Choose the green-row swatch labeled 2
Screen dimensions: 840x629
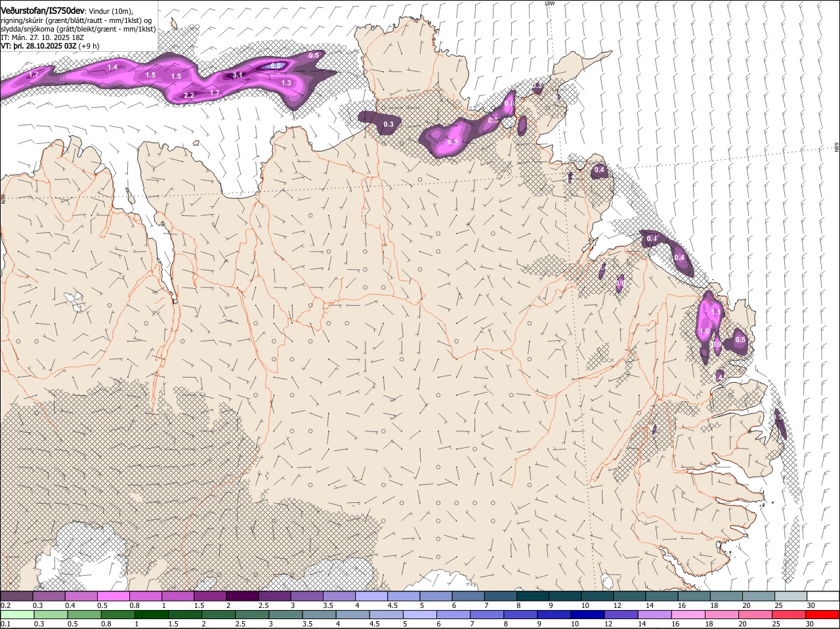219,615
